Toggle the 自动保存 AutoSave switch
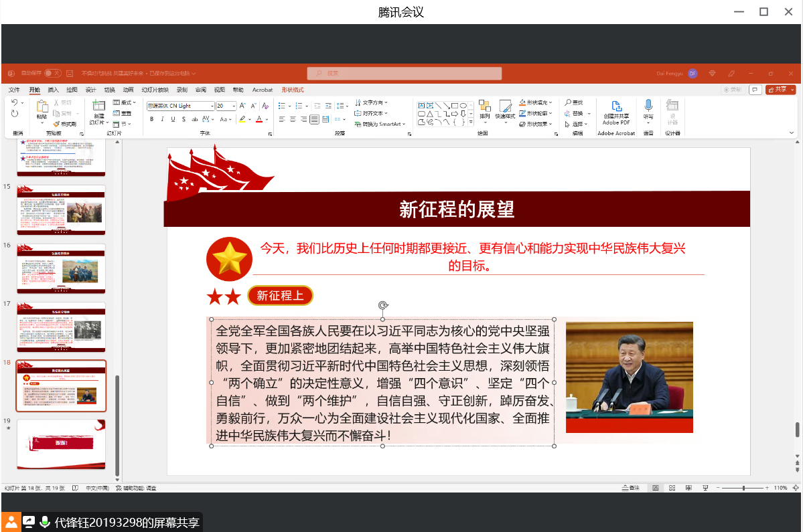Image resolution: width=803 pixels, height=532 pixels. pos(52,73)
